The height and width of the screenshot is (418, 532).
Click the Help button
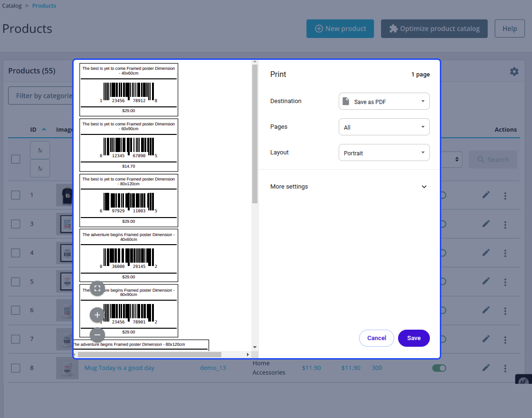510,28
